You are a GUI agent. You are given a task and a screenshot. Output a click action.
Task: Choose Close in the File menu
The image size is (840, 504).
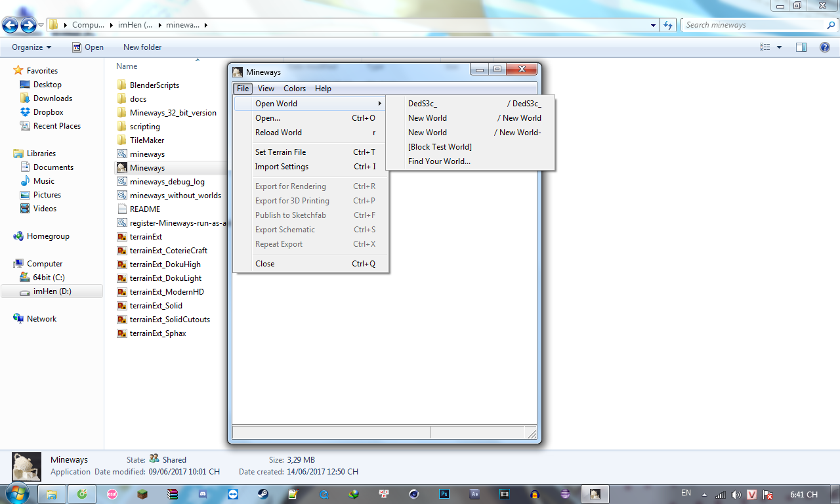click(x=311, y=264)
